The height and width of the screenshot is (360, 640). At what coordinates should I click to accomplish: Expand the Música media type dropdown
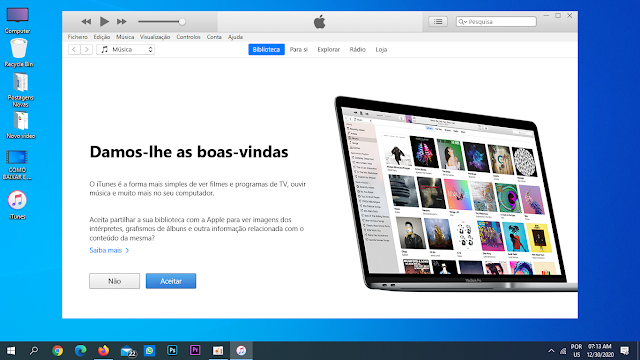(126, 49)
